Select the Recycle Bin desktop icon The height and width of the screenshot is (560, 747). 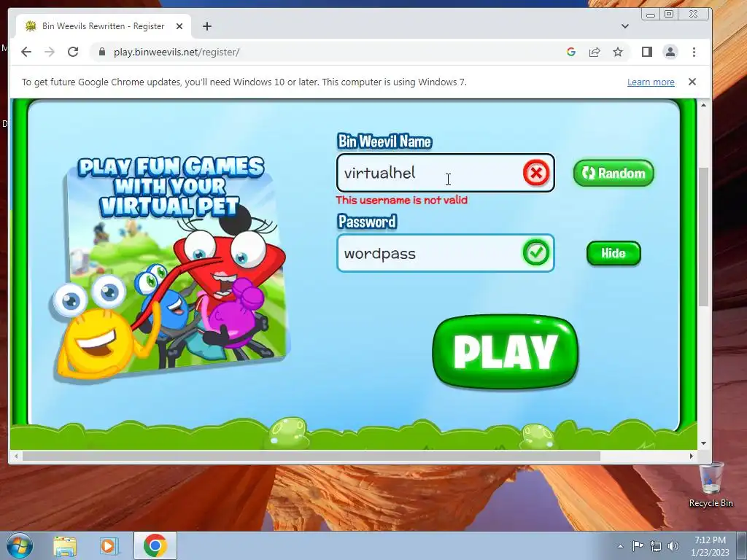point(711,486)
